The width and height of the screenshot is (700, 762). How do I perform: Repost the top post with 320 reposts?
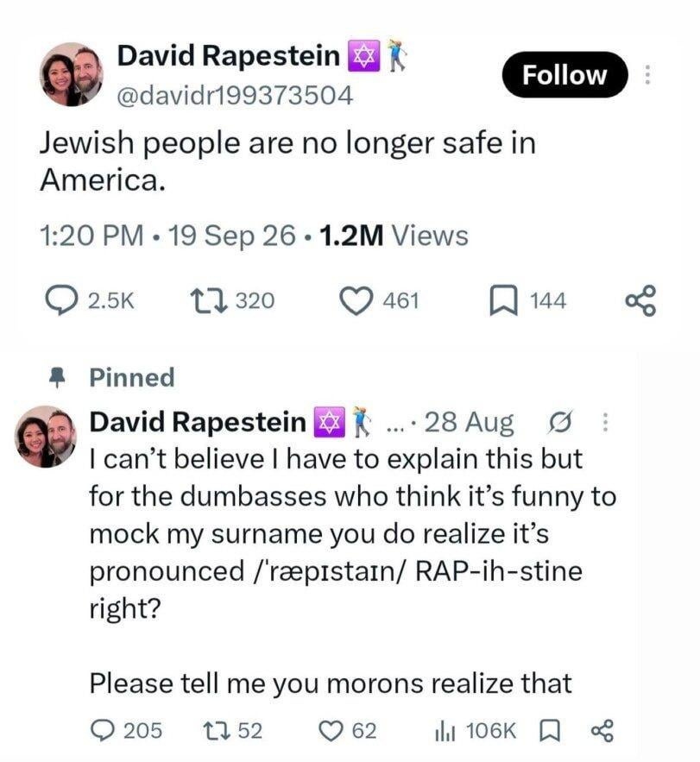point(208,301)
